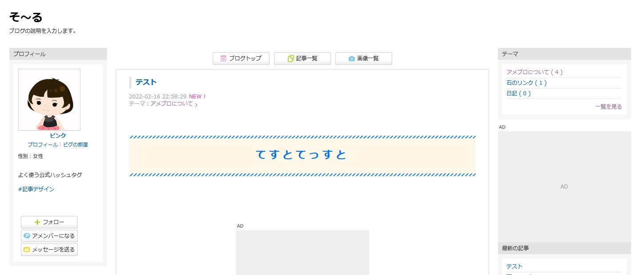Click 一覧を見る in theme panel
Viewport: 644px width, 275px height.
click(x=608, y=107)
